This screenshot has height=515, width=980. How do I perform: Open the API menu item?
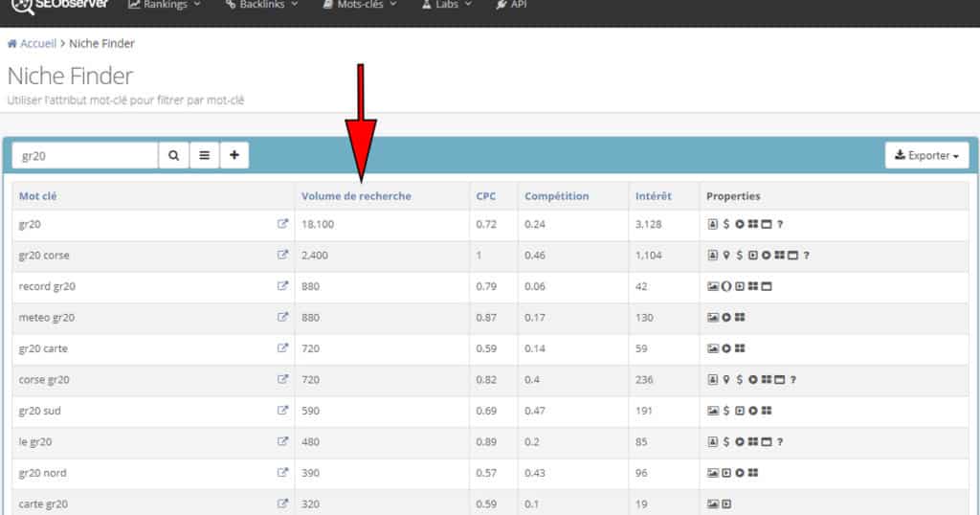(x=511, y=5)
